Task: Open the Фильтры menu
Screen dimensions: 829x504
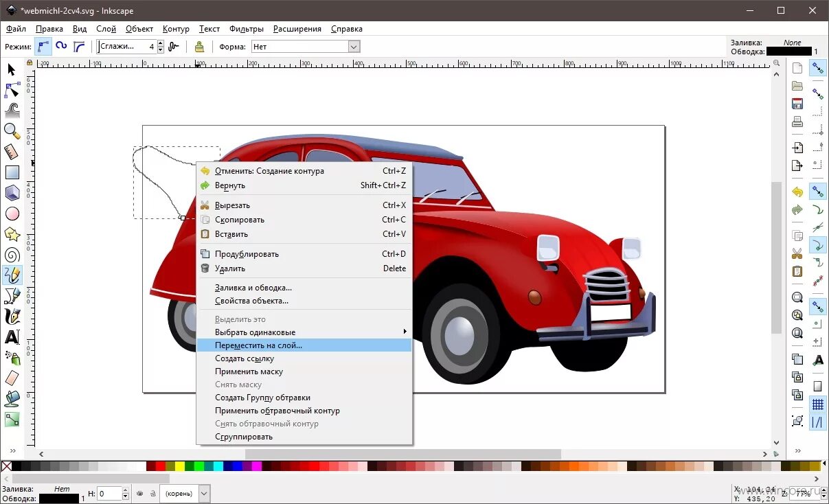Action: coord(247,29)
